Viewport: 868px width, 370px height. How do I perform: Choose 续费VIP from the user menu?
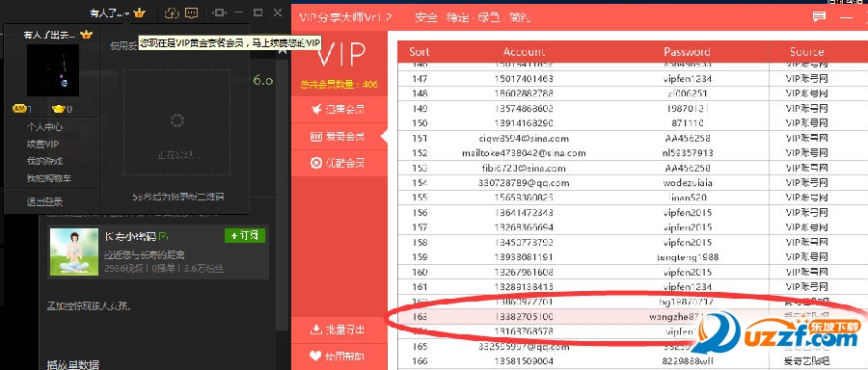42,144
